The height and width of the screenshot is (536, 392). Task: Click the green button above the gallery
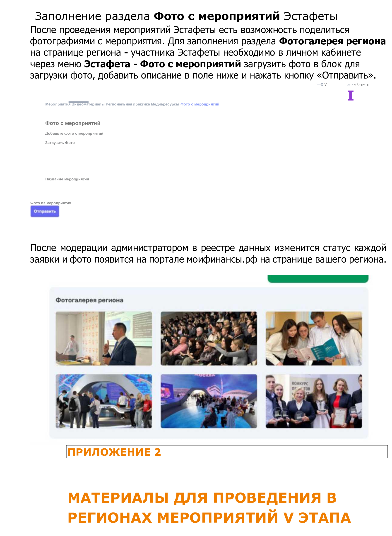pyautogui.click(x=318, y=279)
